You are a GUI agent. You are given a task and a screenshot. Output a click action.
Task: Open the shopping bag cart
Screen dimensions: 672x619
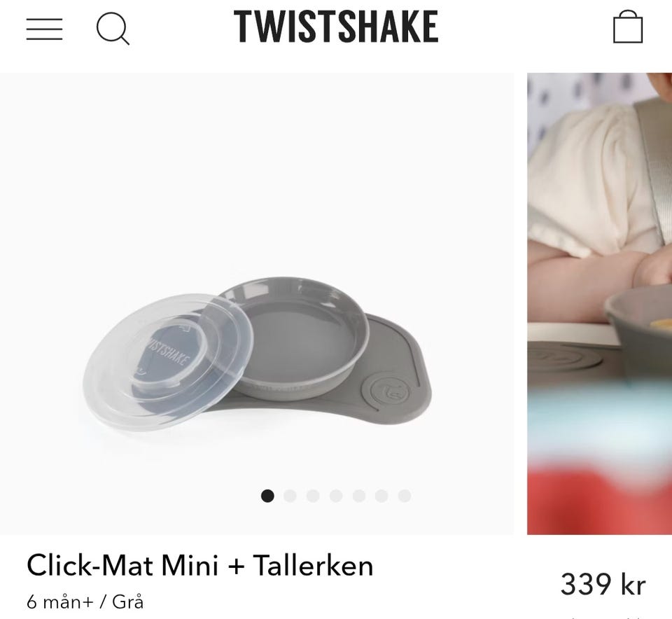628,27
